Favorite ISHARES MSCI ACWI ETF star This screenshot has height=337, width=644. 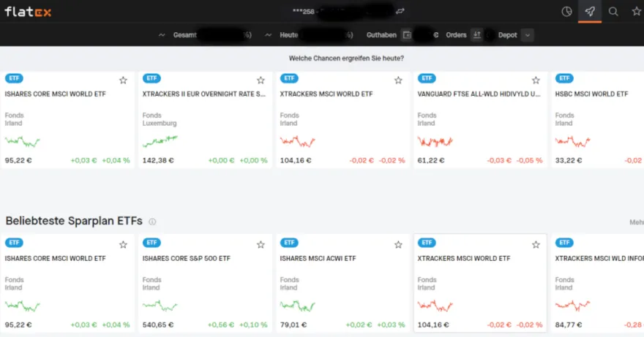398,245
